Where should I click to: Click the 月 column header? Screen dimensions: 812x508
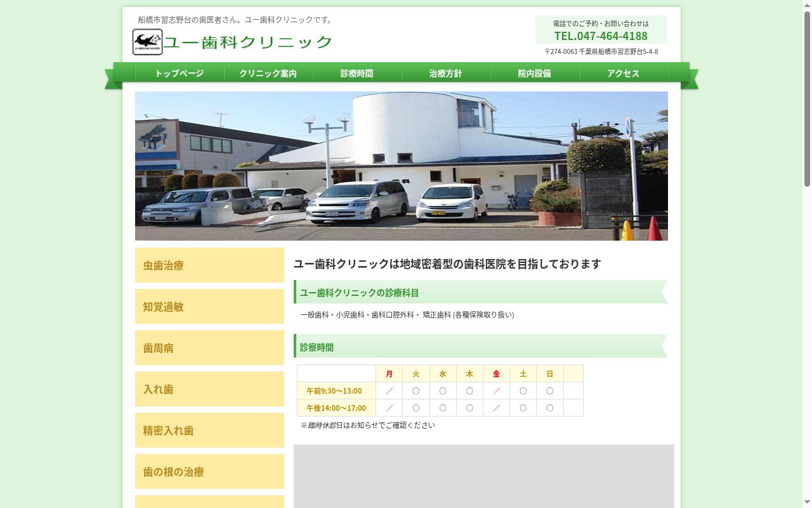389,373
